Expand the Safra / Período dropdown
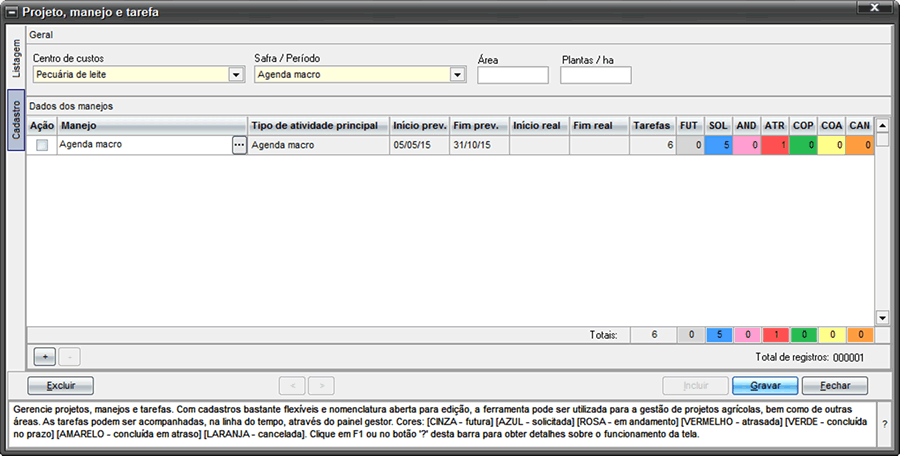The image size is (900, 456). pyautogui.click(x=458, y=74)
